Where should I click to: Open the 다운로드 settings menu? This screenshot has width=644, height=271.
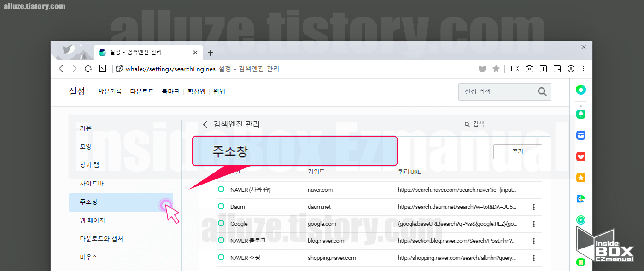tap(141, 92)
